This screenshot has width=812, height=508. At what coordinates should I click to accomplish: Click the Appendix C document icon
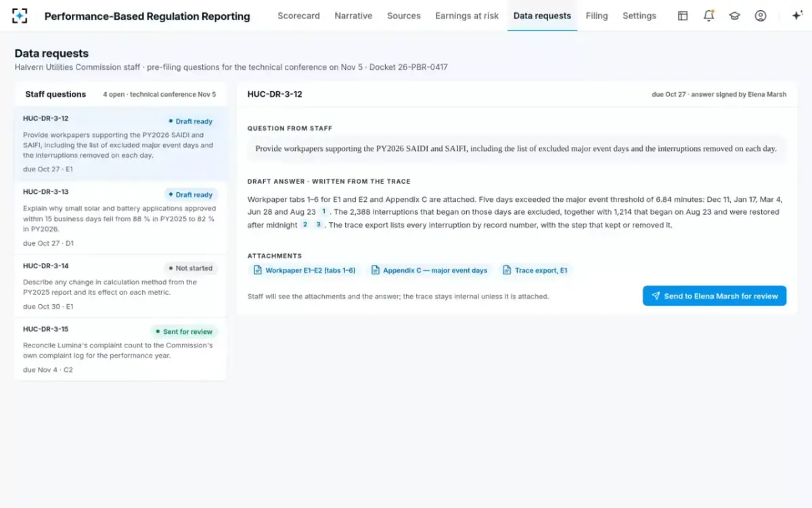376,270
